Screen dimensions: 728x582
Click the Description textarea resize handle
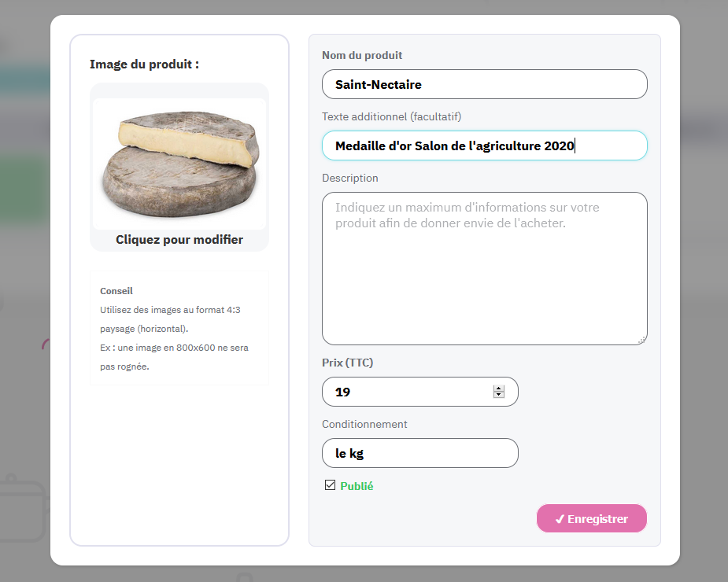(641, 340)
